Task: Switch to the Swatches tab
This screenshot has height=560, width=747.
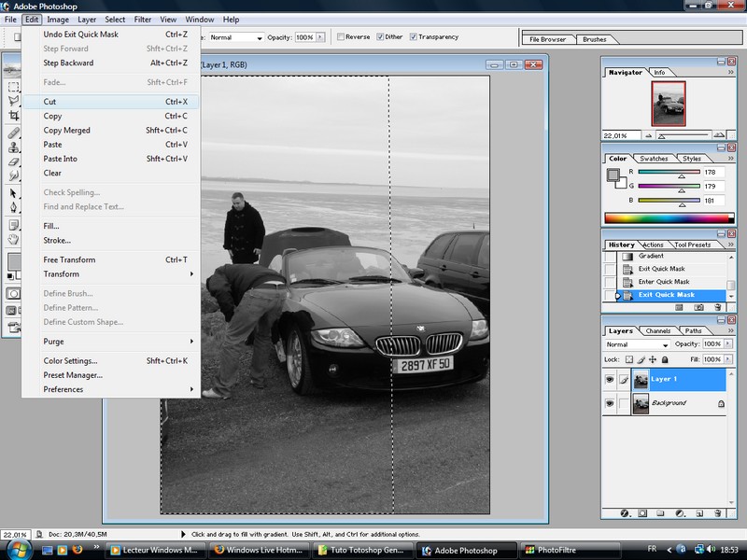Action: pyautogui.click(x=654, y=159)
